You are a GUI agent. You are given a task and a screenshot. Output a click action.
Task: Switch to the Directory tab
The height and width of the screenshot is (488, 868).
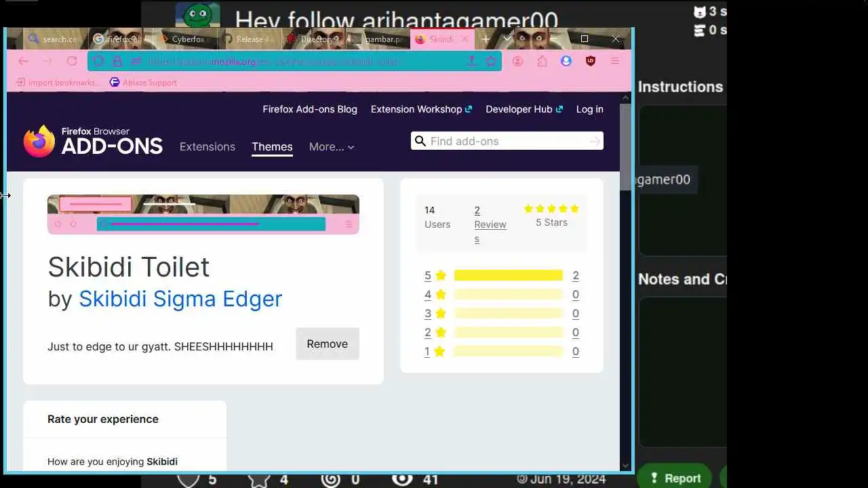tap(313, 39)
